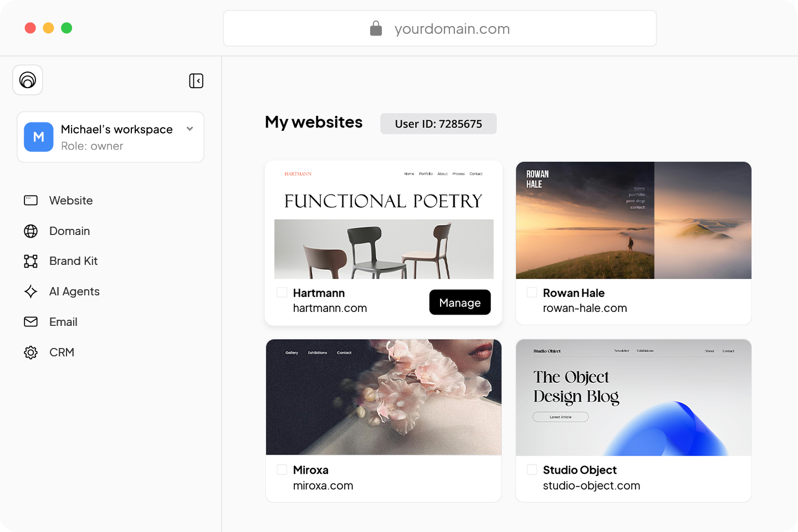Click the app logo icon in sidebar

[x=28, y=80]
